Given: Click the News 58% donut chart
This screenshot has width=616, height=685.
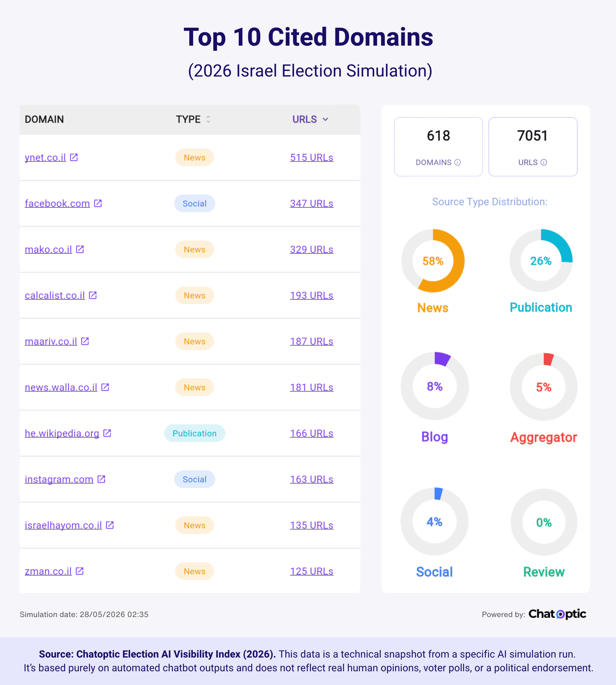Looking at the screenshot, I should [x=433, y=261].
